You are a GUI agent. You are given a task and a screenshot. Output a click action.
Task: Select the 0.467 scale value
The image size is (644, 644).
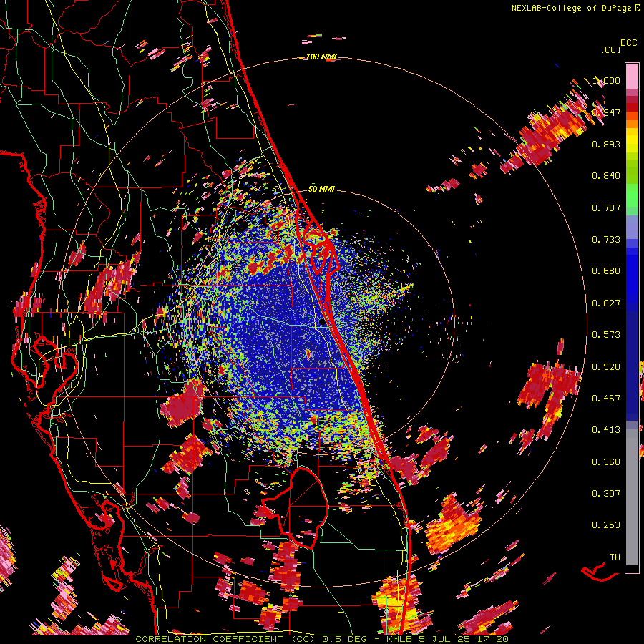606,399
